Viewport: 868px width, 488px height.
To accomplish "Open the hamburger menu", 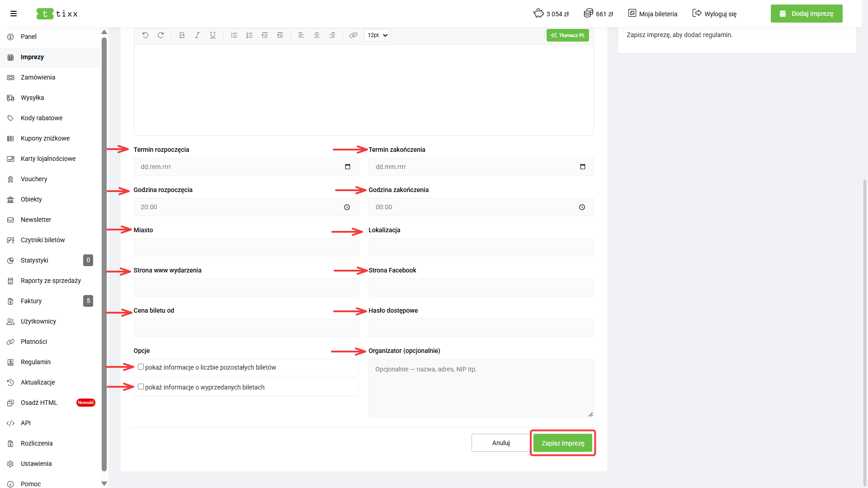I will pyautogui.click(x=14, y=14).
